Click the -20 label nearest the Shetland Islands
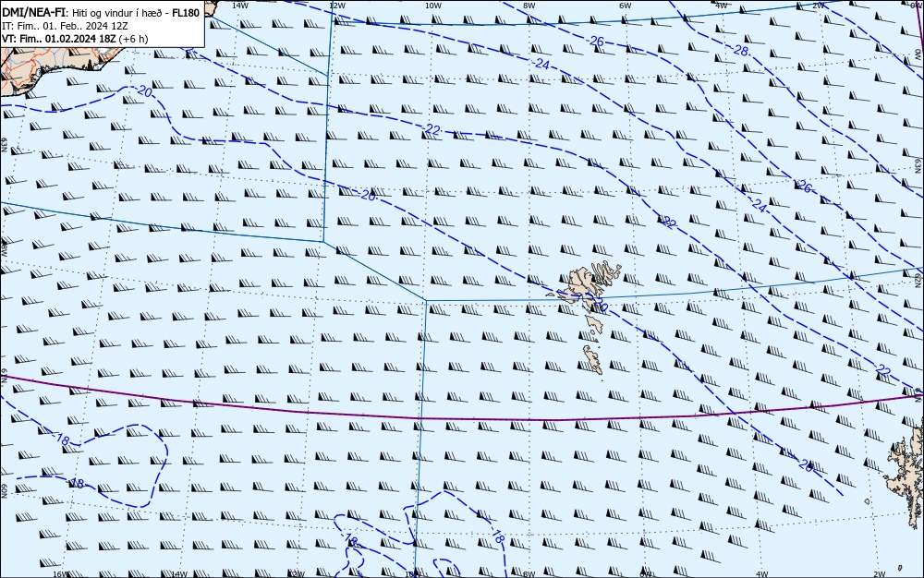The height and width of the screenshot is (578, 924). click(806, 466)
